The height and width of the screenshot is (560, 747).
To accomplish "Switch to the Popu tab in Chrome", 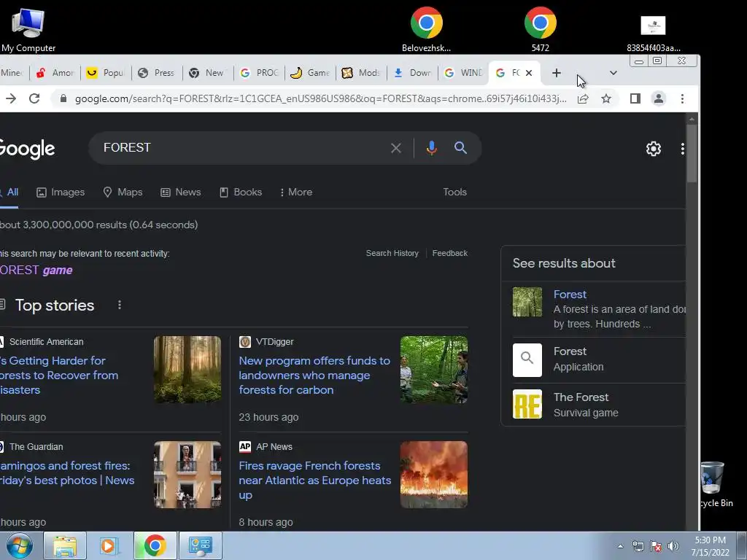I will pos(106,73).
